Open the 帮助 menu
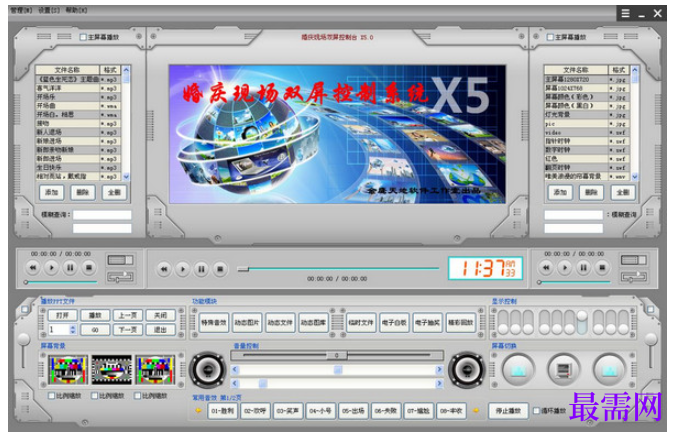Image resolution: width=681 pixels, height=438 pixels. 76,10
